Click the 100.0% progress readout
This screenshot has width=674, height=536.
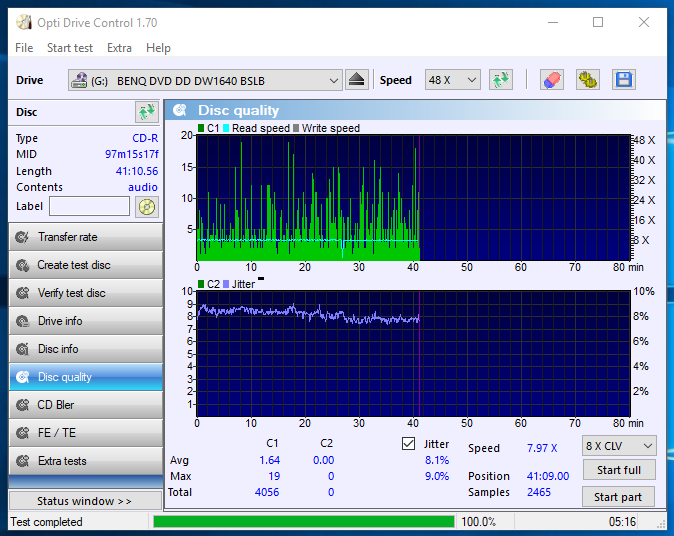(x=478, y=522)
